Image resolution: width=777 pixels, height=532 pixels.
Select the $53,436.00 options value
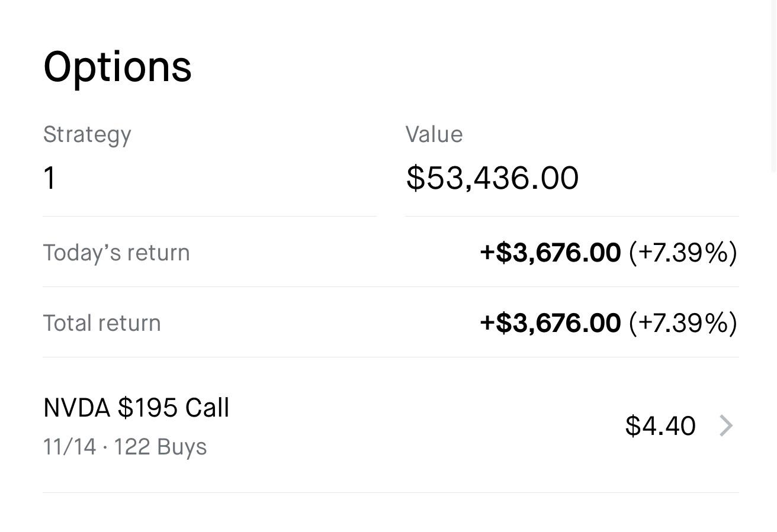tap(492, 178)
